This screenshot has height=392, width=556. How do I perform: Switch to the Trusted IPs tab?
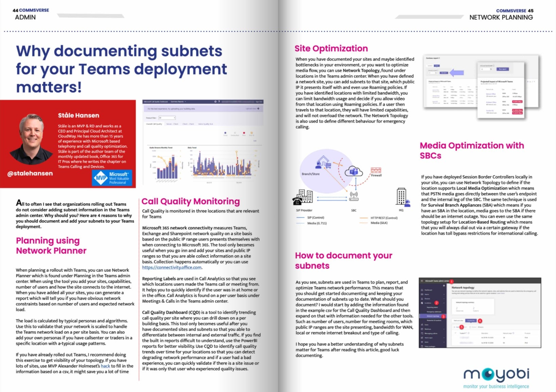pos(471,321)
